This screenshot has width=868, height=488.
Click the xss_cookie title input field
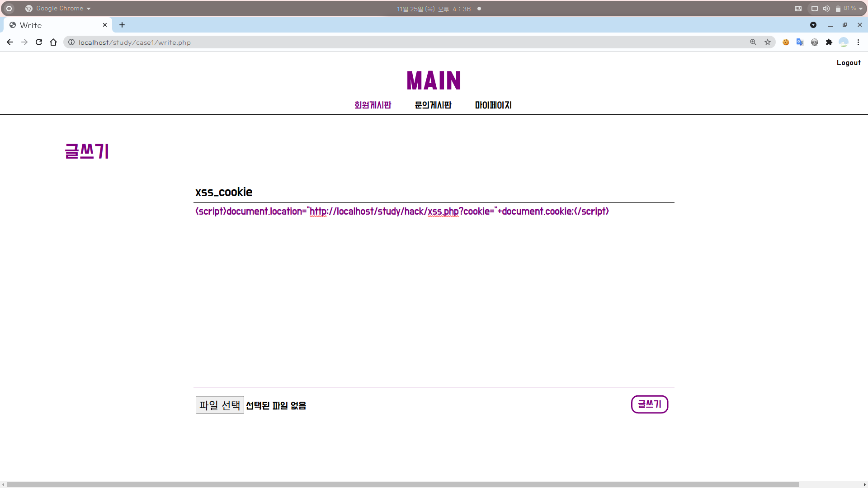(x=433, y=192)
